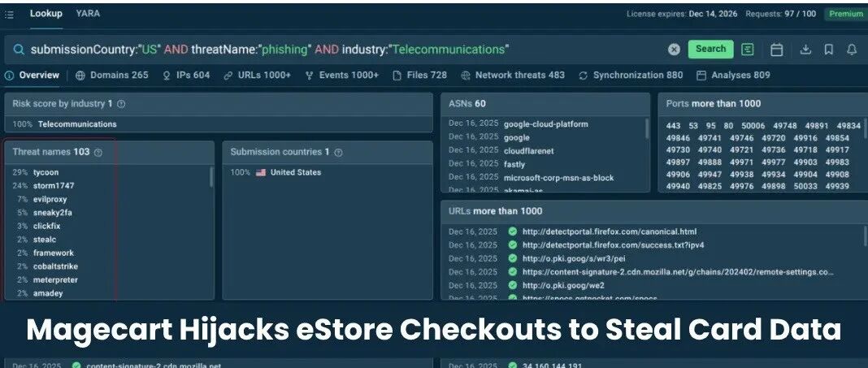
Task: Select the meterpreter threat name
Action: pos(55,280)
